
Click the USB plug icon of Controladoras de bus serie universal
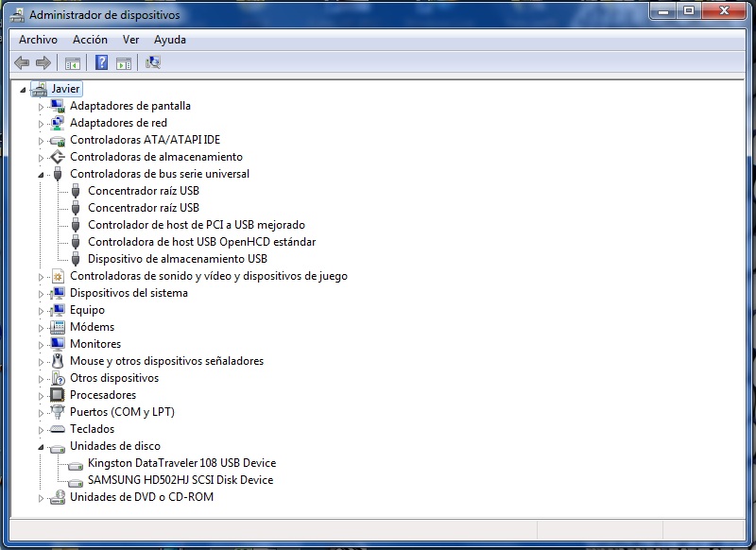[x=58, y=174]
